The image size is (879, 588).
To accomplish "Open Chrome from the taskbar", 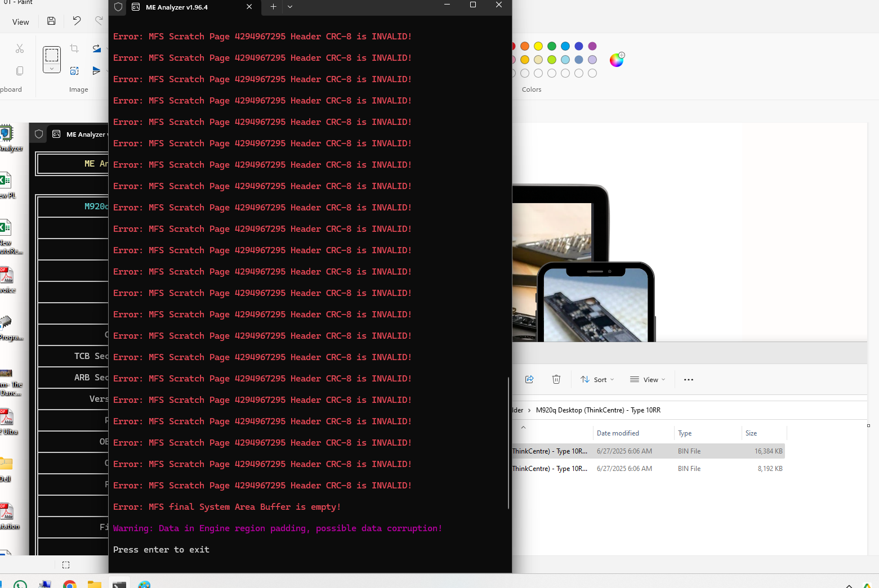I will point(70,585).
